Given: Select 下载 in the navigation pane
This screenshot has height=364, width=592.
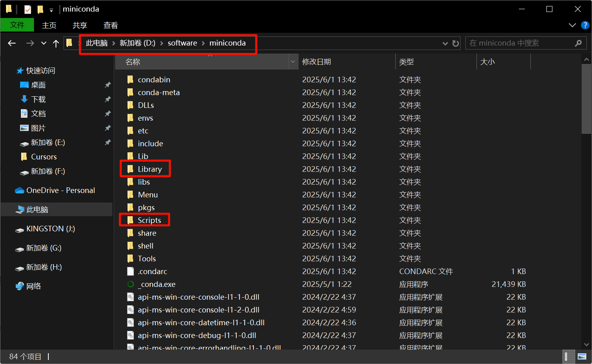Looking at the screenshot, I should [x=38, y=99].
